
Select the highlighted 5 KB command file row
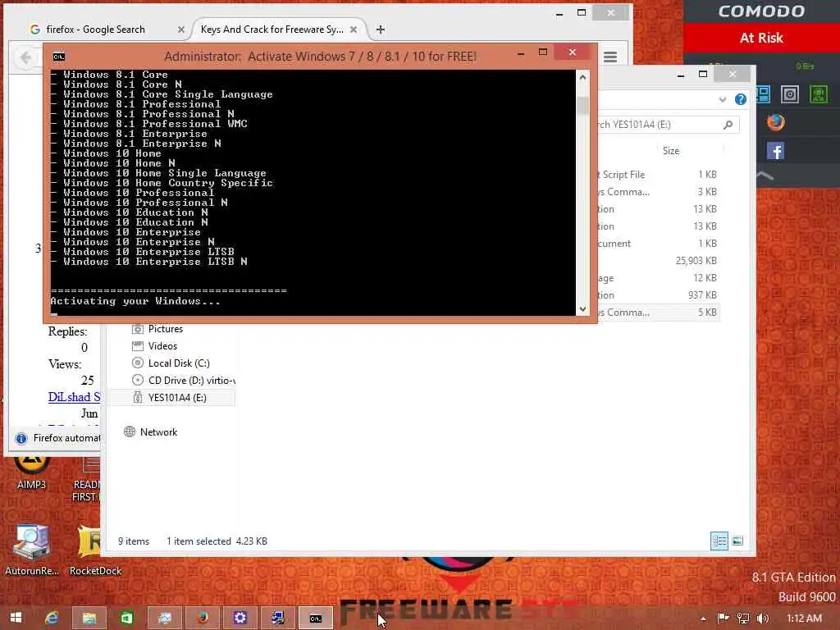pyautogui.click(x=658, y=312)
